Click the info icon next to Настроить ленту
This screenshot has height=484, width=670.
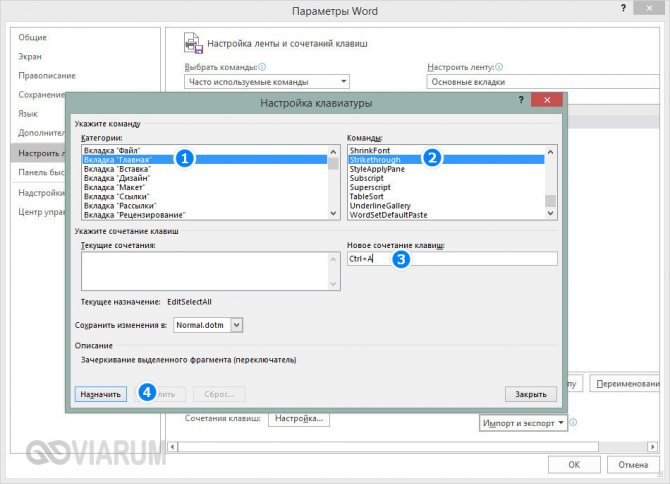499,67
